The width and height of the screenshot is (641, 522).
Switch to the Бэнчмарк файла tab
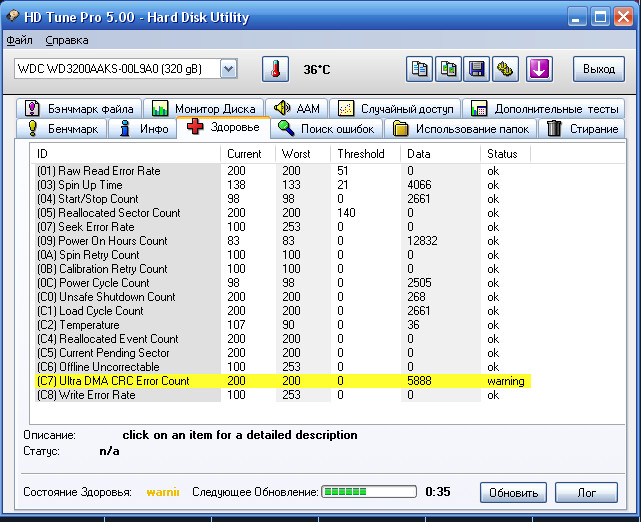click(79, 109)
